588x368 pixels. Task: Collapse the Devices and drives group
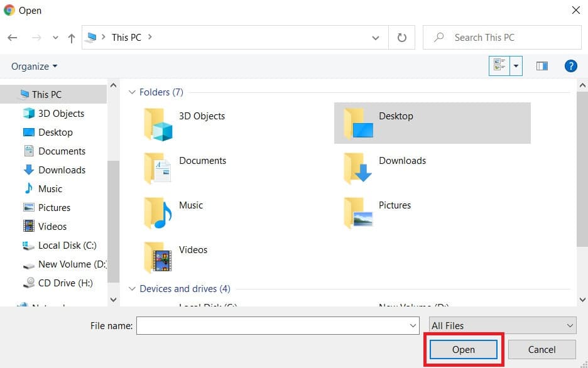(132, 289)
